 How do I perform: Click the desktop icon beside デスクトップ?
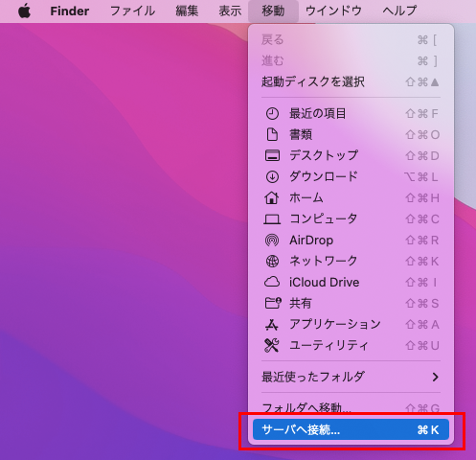272,155
